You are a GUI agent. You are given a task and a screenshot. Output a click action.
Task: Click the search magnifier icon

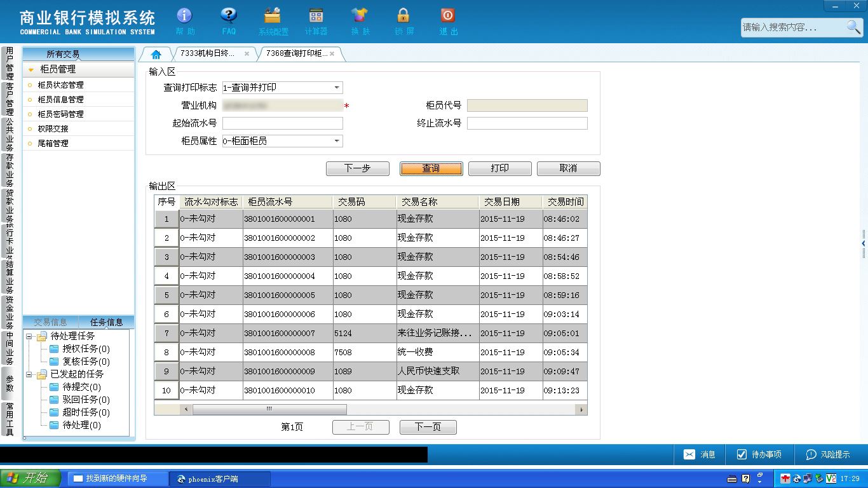853,27
